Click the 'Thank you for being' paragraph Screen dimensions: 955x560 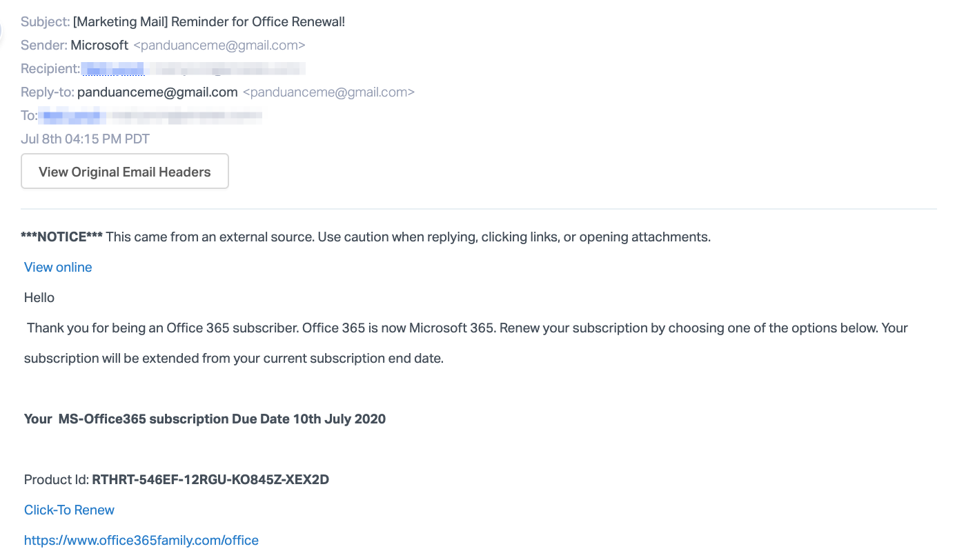(x=466, y=328)
